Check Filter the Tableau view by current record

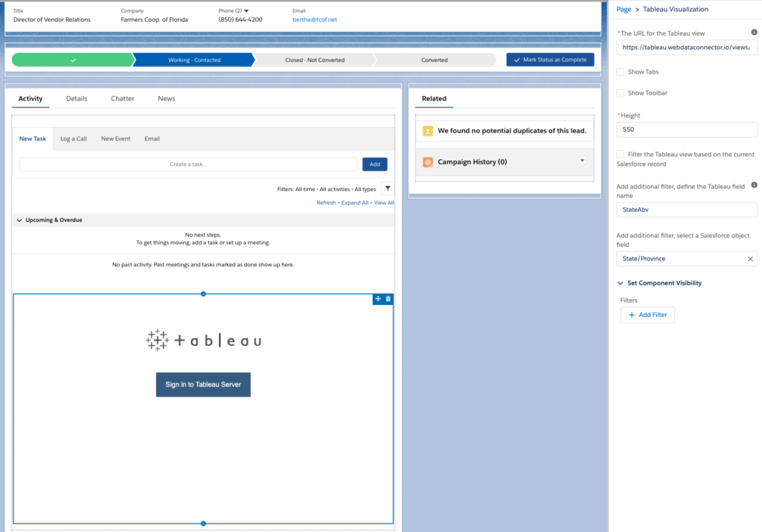(621, 154)
